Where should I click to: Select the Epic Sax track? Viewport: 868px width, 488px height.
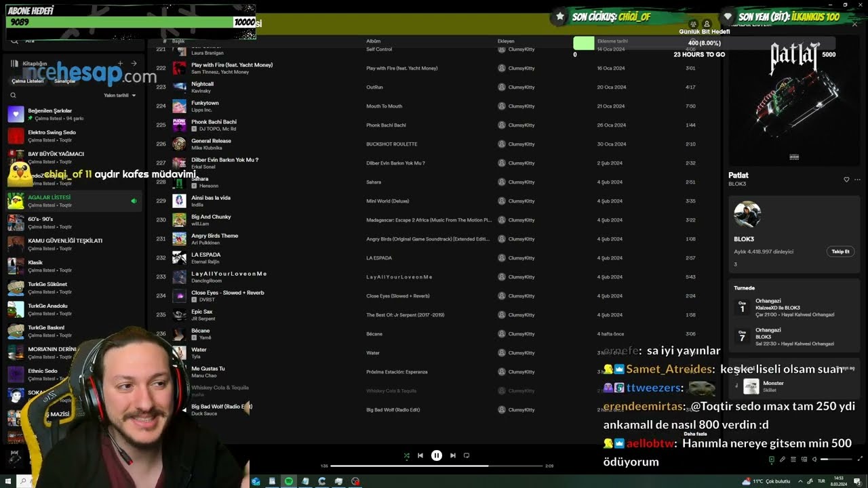(x=434, y=314)
